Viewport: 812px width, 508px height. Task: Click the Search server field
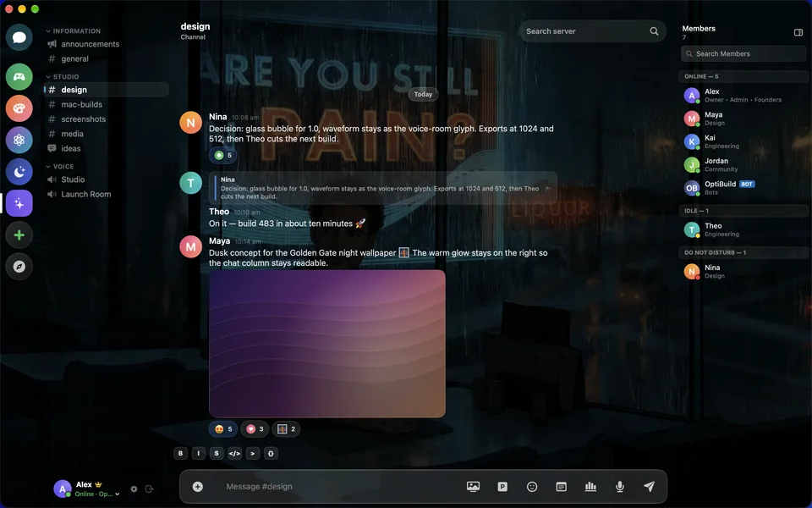[x=592, y=31]
